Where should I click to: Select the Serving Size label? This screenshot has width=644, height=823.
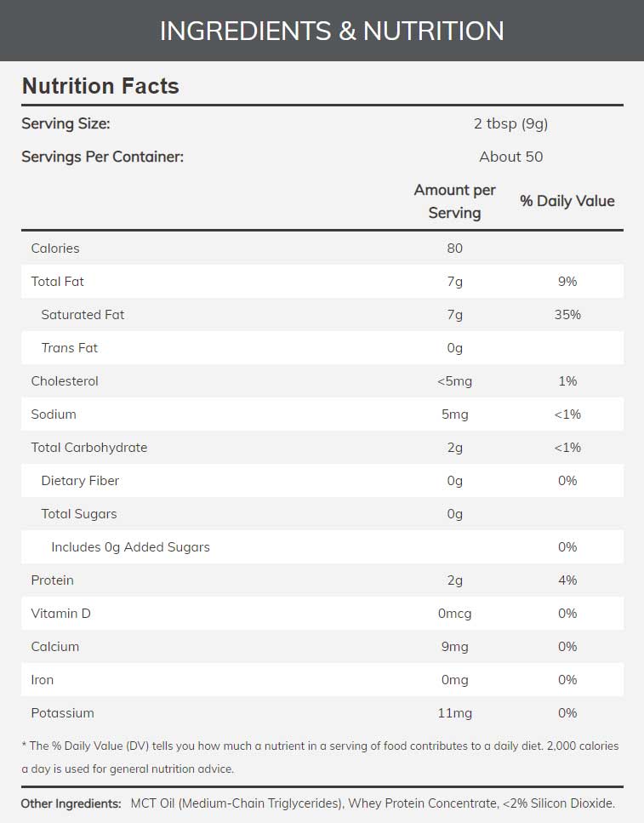coord(66,123)
